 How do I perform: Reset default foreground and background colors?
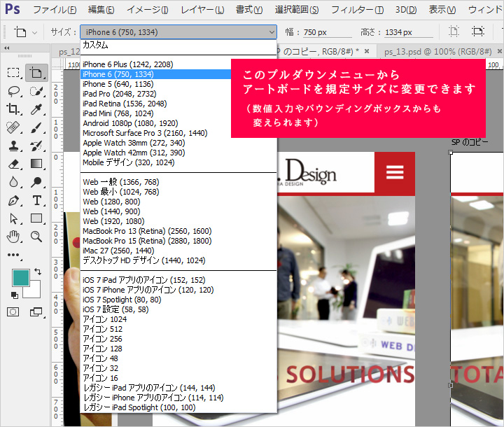pos(15,295)
